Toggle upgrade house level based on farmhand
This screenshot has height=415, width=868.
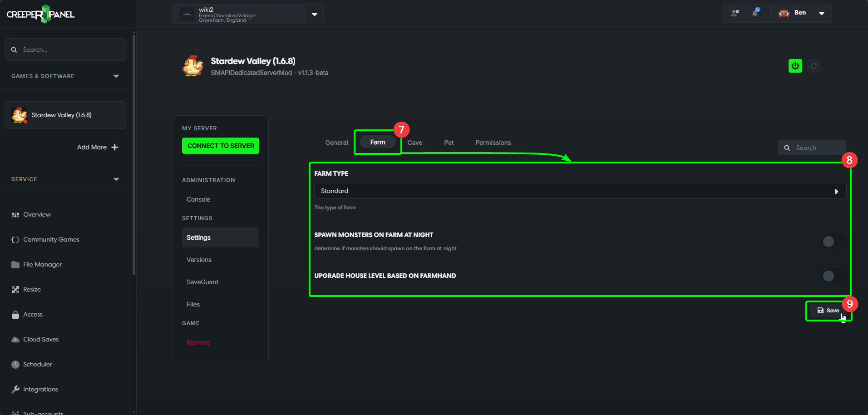833,276
